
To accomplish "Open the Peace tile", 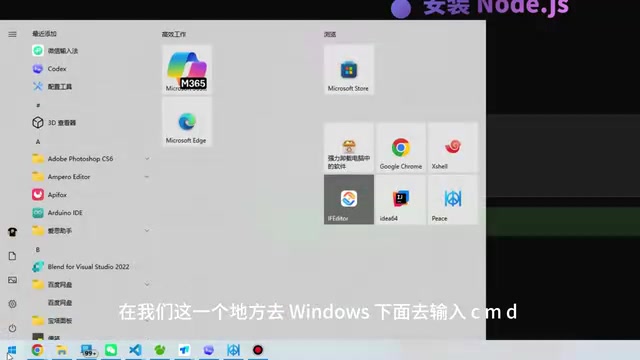I will [x=453, y=200].
